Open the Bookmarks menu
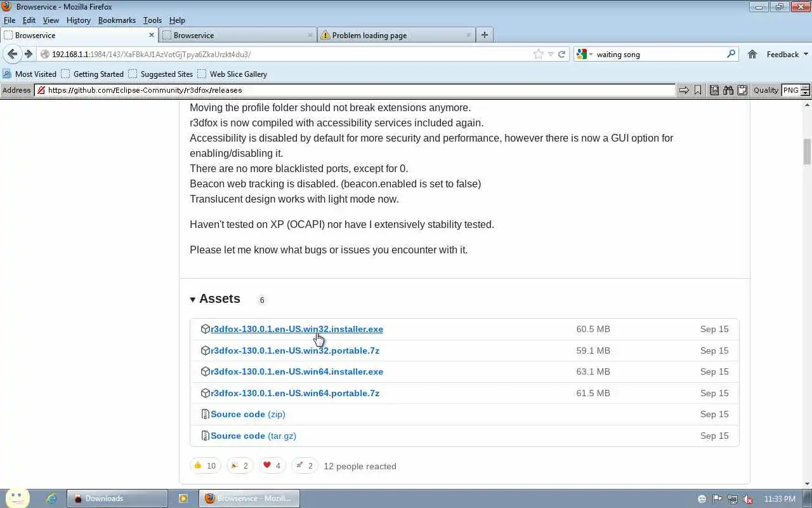The height and width of the screenshot is (508, 812). point(117,20)
